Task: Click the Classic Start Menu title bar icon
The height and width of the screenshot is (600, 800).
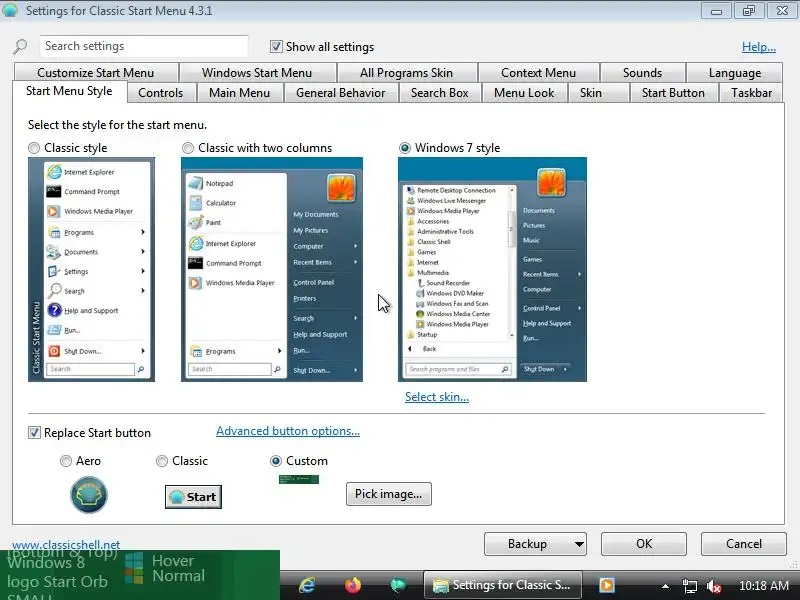Action: (10, 10)
